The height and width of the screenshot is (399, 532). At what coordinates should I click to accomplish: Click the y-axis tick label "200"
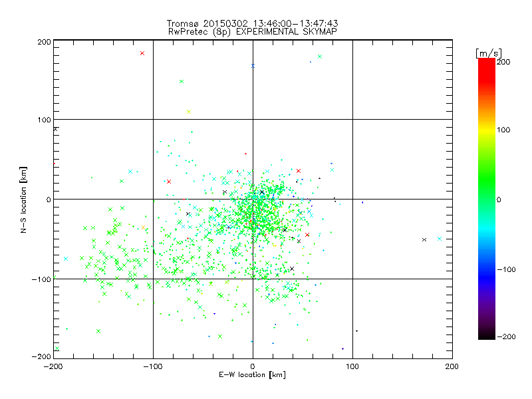44,42
